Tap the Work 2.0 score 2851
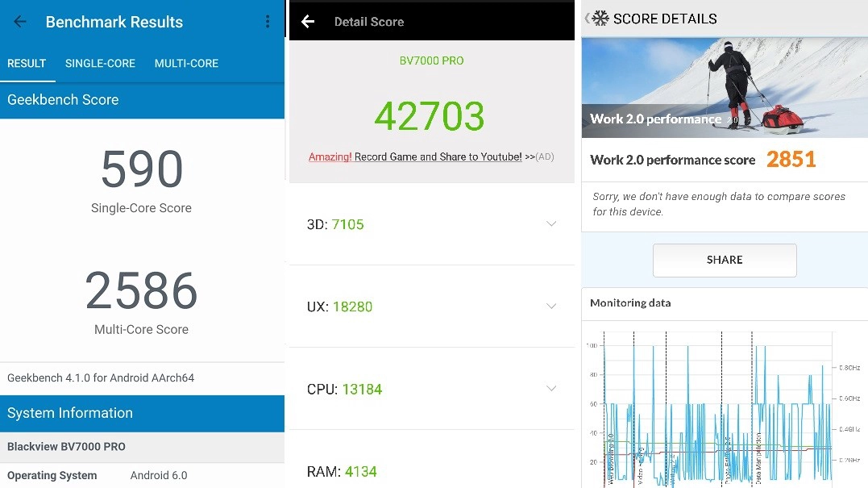Screen dimensions: 868x488 click(791, 160)
